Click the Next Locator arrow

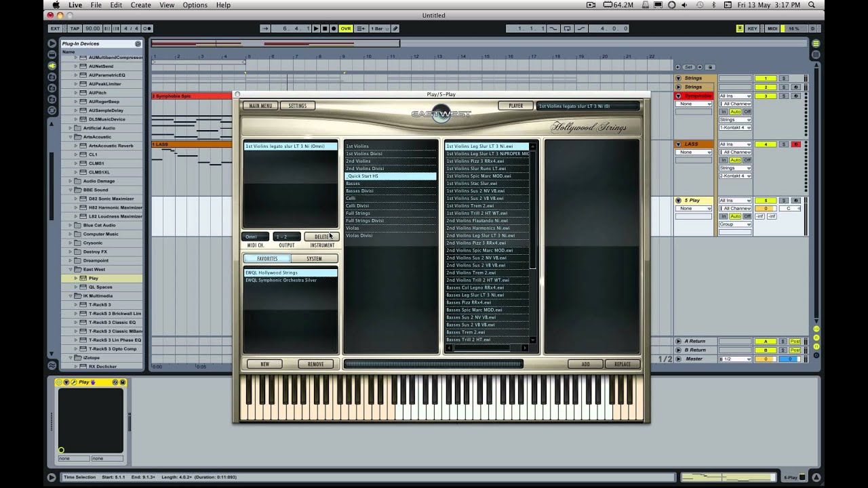(x=700, y=67)
